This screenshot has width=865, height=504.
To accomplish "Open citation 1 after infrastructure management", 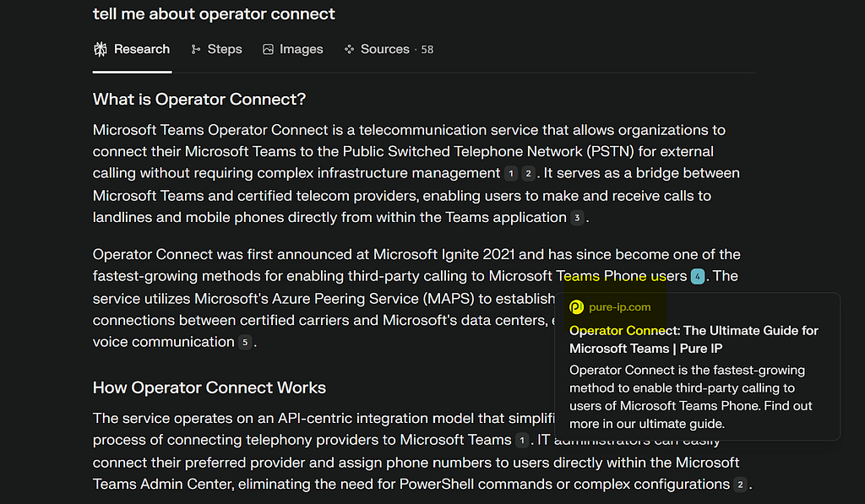I will 511,174.
